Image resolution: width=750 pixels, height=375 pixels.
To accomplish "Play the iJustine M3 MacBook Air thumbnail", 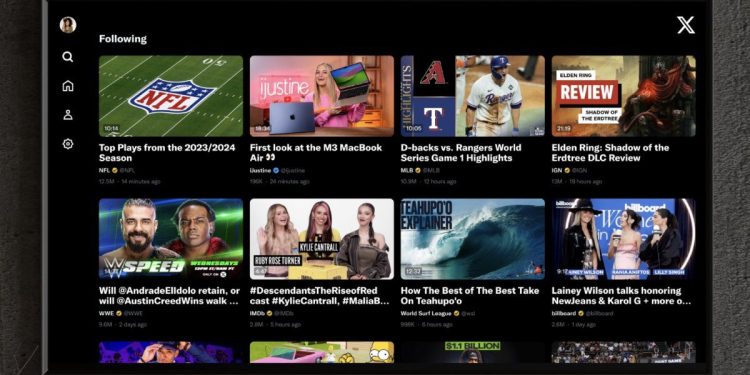I will tap(322, 96).
